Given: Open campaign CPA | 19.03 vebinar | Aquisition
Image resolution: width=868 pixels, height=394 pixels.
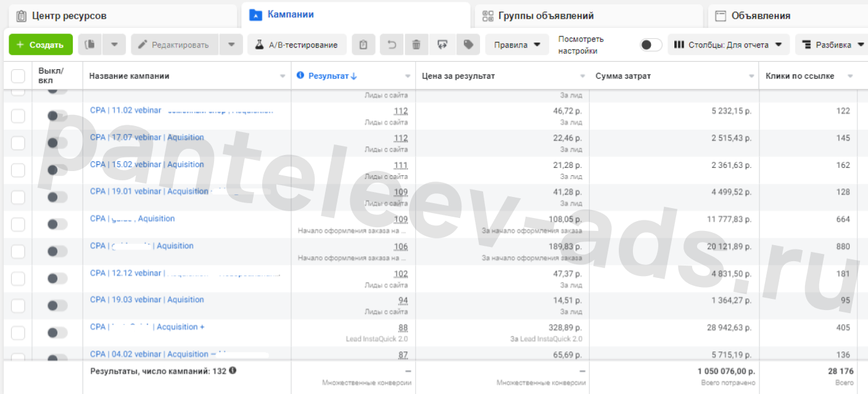Looking at the screenshot, I should tap(147, 300).
